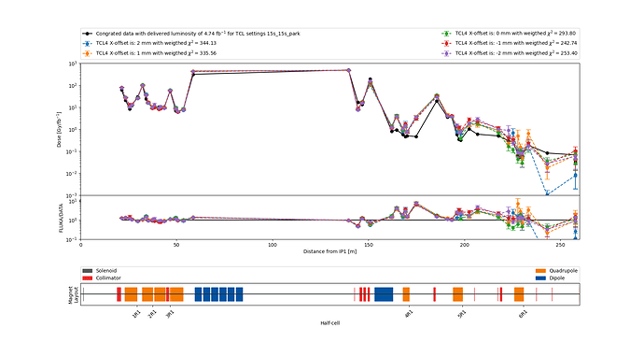Click the x-axis tick label 100
This screenshot has height=342, width=644.
click(273, 245)
